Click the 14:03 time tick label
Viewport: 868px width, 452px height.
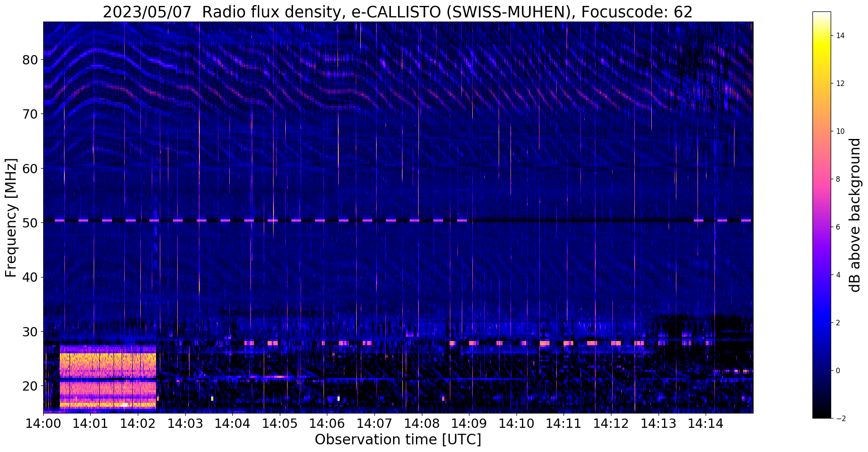185,423
